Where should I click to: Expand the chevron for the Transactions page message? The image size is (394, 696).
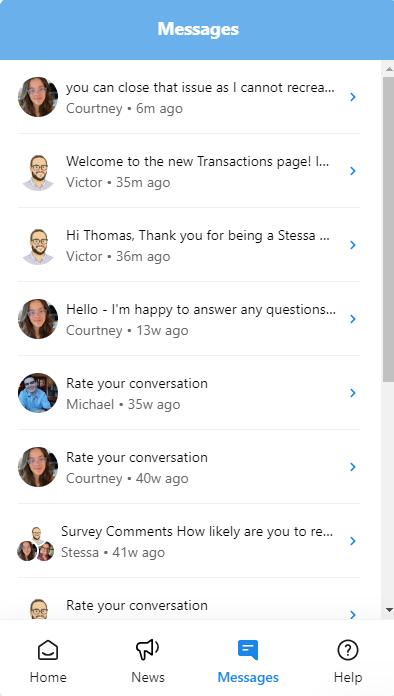353,171
